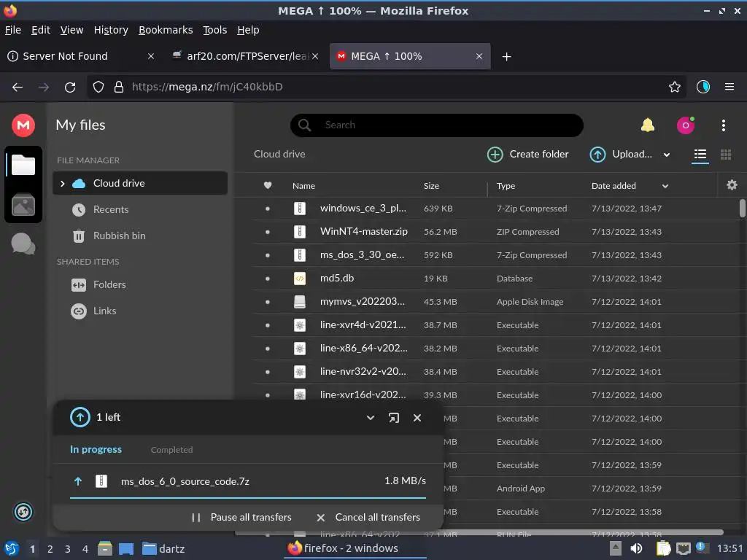
Task: Switch to grid thumbnail view
Action: click(x=726, y=155)
